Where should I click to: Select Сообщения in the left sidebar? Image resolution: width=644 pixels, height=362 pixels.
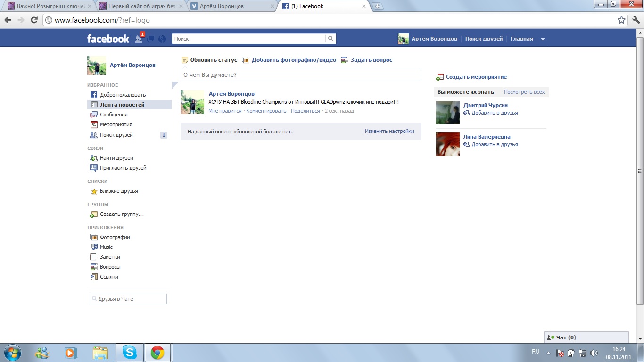pyautogui.click(x=114, y=115)
